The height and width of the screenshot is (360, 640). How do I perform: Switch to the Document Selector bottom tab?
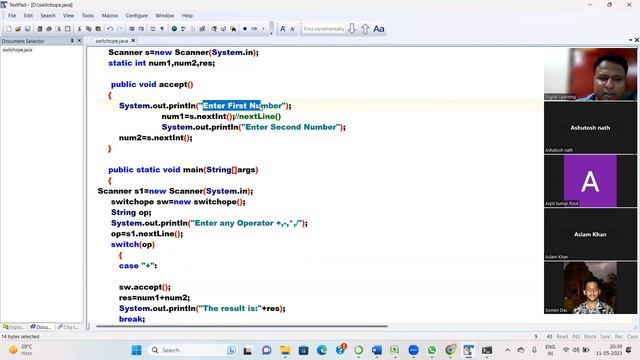[x=41, y=327]
